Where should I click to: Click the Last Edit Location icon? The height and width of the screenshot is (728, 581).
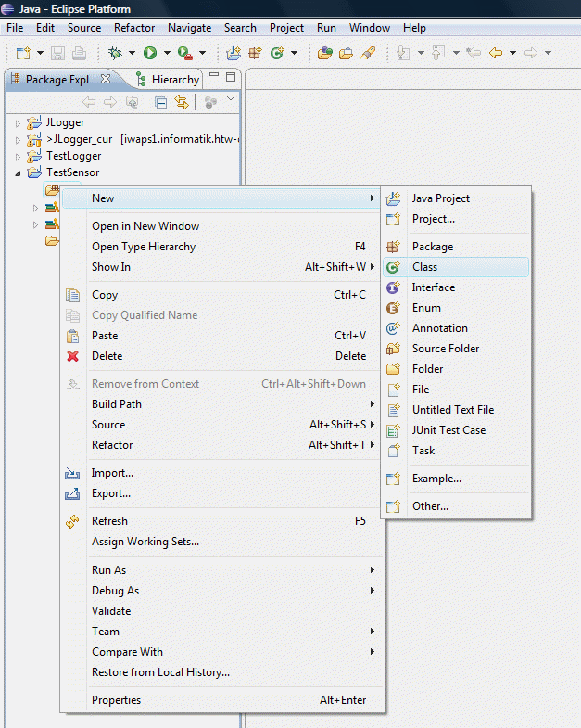(474, 53)
